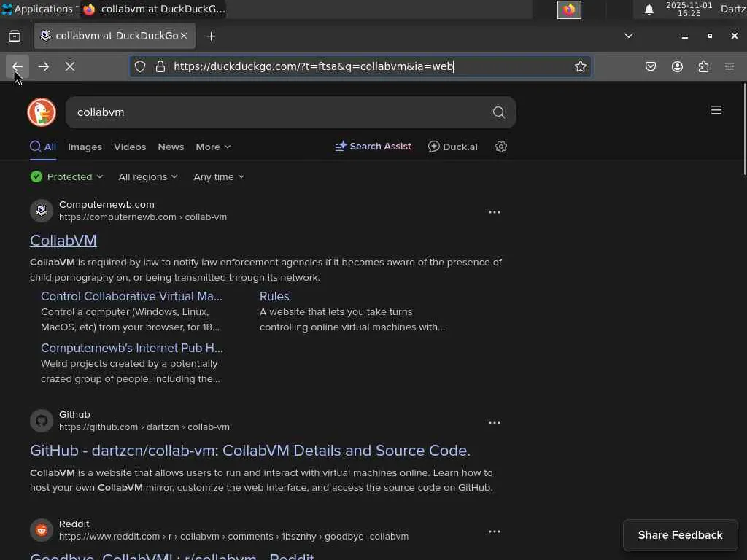The height and width of the screenshot is (560, 747).
Task: Click the Computernewb site favicon
Action: coord(42,211)
